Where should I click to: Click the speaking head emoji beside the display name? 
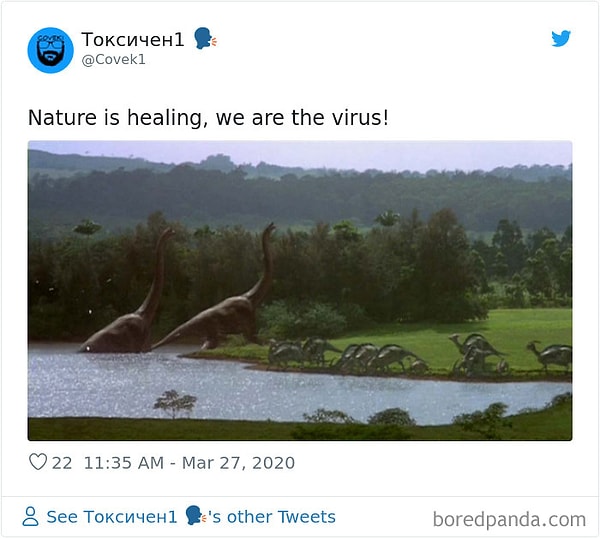click(x=205, y=38)
